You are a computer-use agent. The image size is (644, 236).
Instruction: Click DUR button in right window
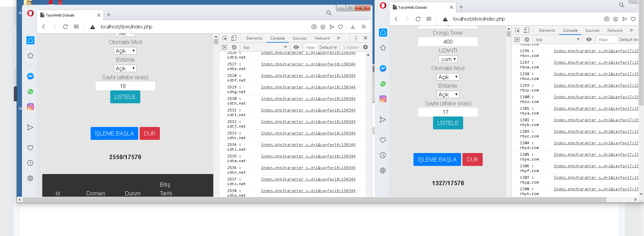point(473,159)
